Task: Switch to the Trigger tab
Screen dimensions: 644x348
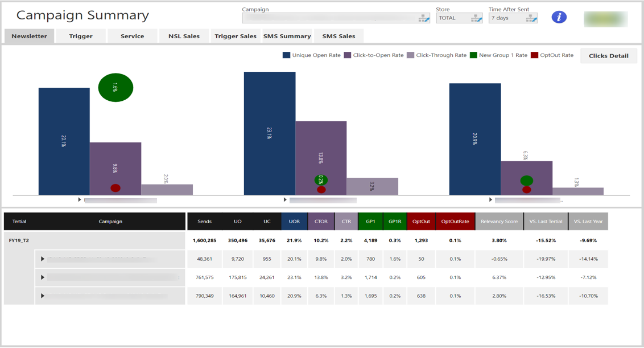Action: [80, 35]
